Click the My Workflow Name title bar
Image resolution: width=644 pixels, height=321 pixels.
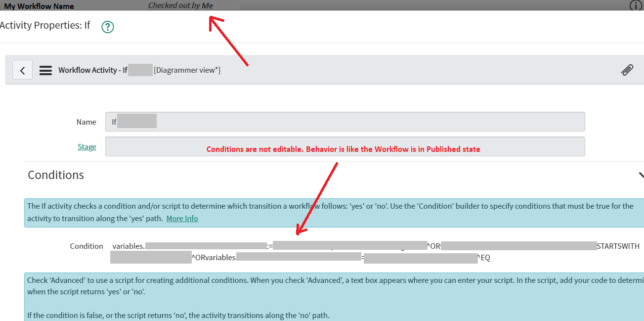(x=39, y=6)
